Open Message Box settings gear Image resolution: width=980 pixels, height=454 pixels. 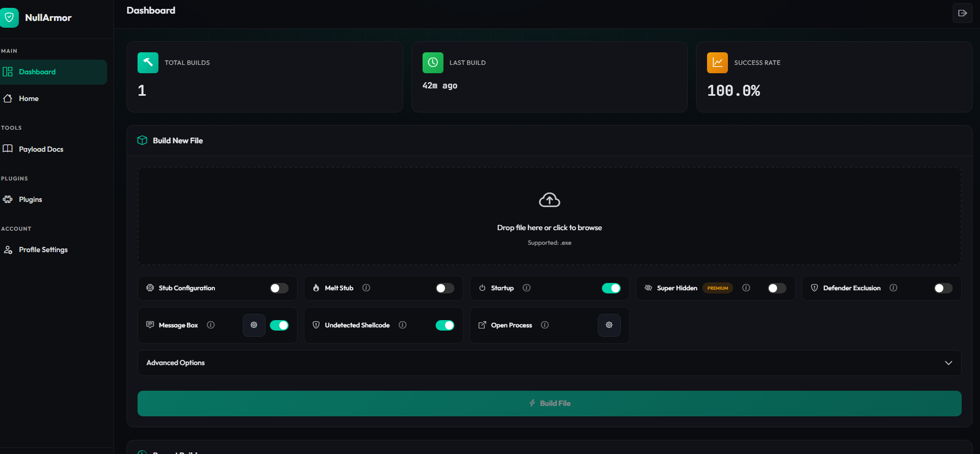(254, 325)
